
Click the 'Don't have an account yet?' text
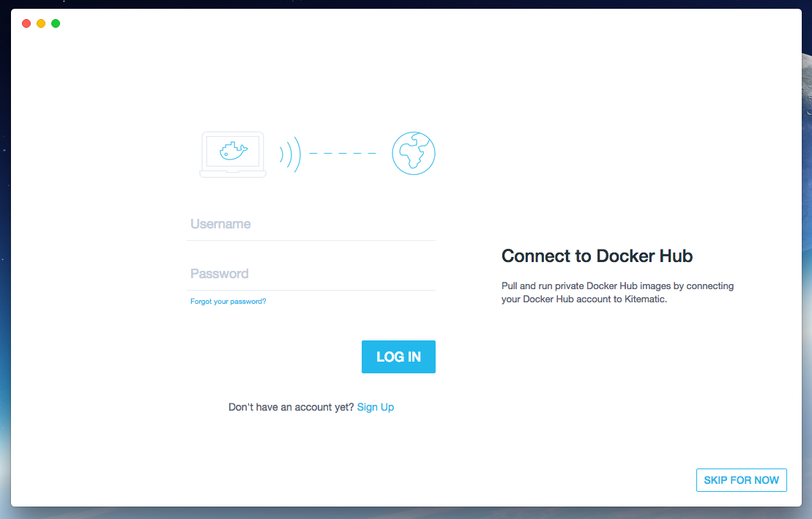coord(291,407)
